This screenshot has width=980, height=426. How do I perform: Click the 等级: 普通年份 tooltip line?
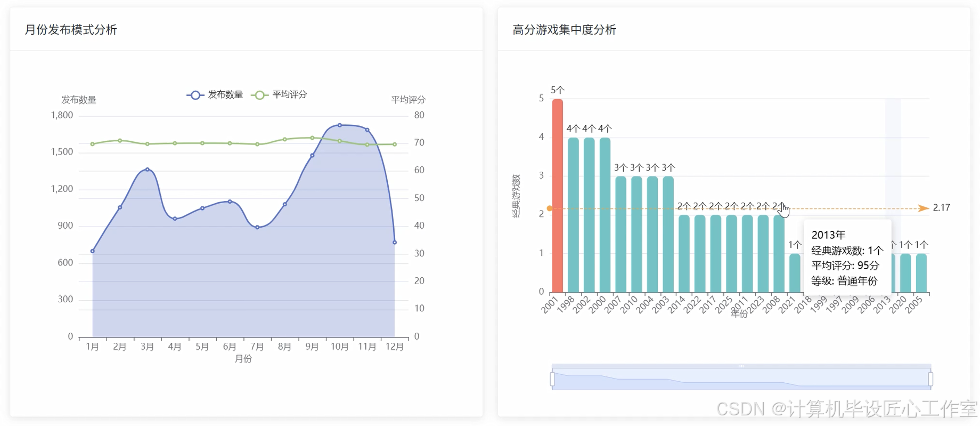click(844, 281)
